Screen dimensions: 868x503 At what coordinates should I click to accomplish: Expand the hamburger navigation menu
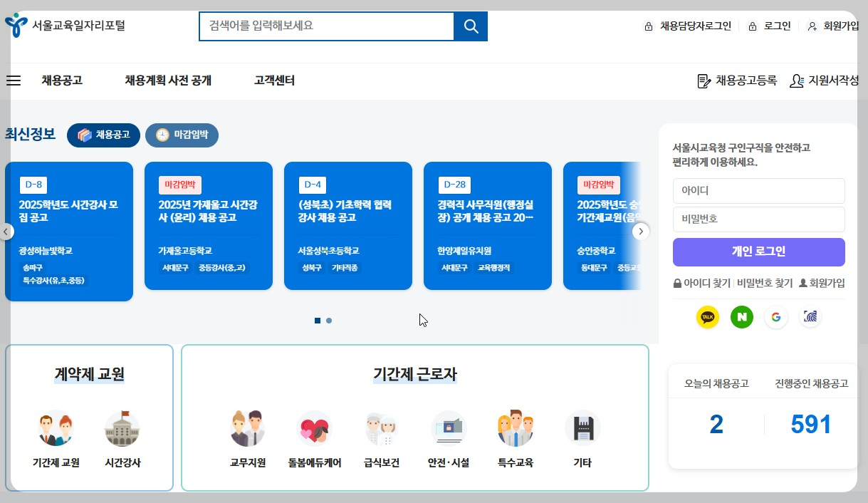13,81
